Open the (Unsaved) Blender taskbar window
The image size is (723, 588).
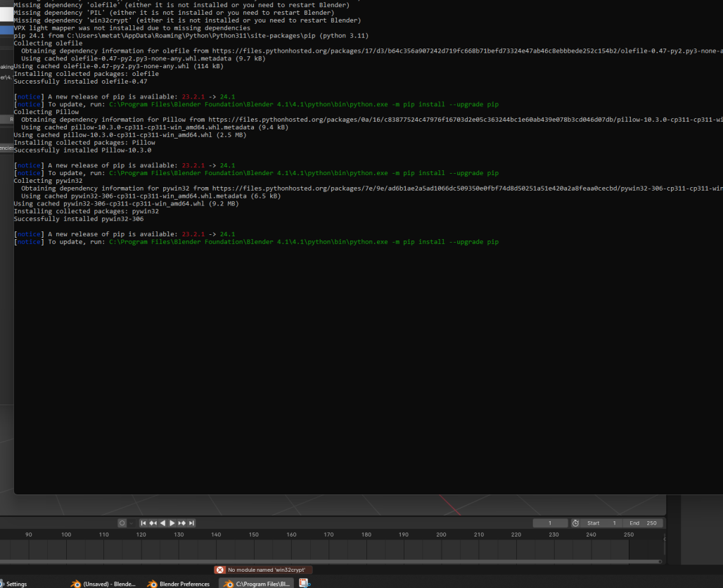tap(103, 584)
